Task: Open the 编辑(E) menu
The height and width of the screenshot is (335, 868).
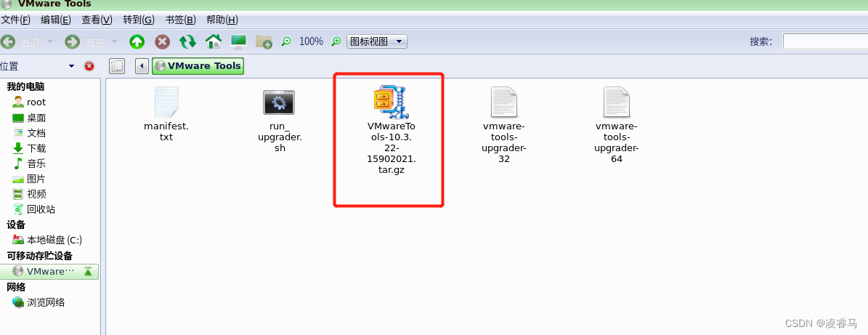Action: click(56, 20)
